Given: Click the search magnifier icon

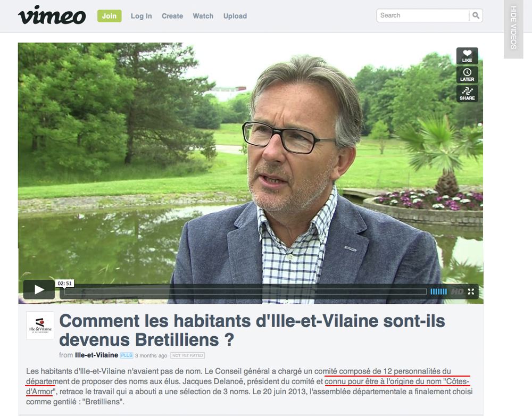Looking at the screenshot, I should coord(476,15).
